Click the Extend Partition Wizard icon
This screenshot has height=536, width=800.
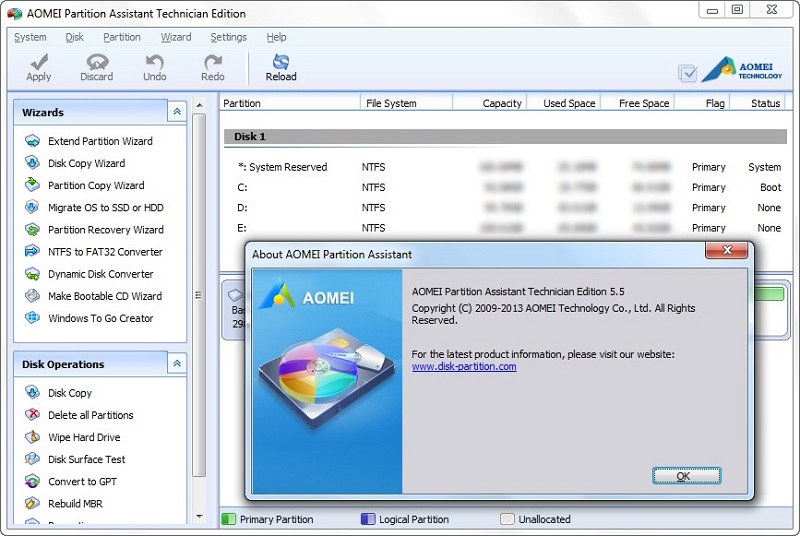[x=32, y=141]
